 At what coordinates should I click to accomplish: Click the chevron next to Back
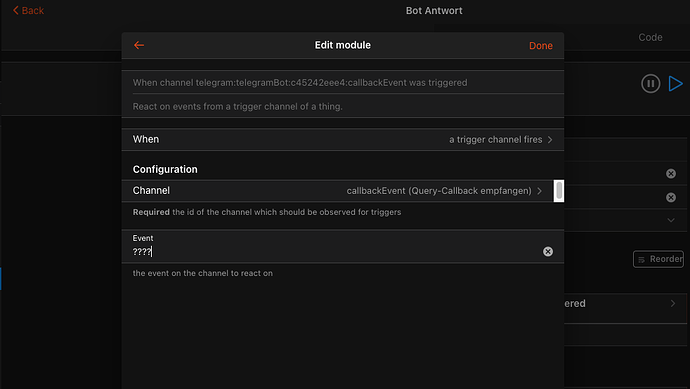16,10
